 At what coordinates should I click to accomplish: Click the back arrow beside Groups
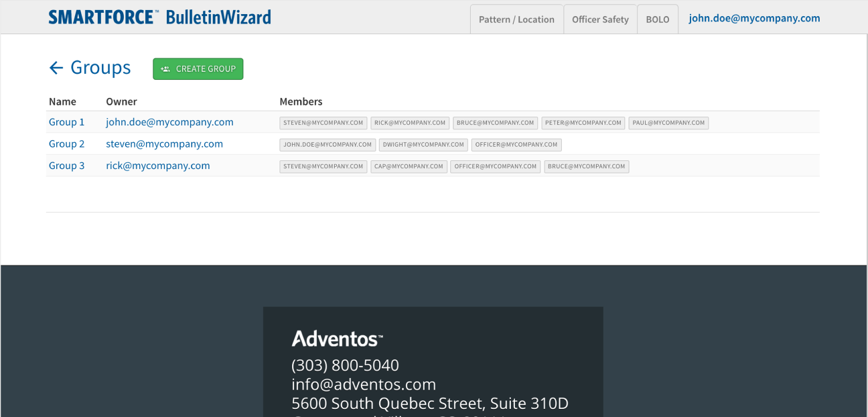pos(56,68)
